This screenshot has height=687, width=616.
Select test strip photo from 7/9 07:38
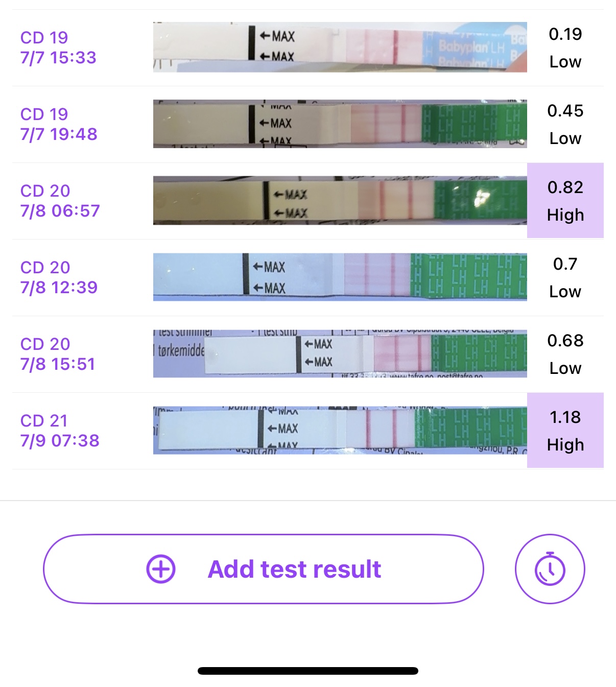(340, 430)
